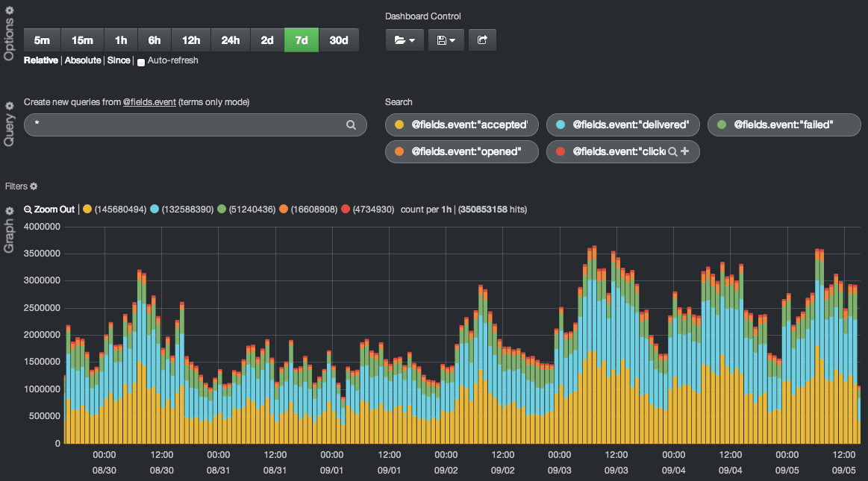Click the legend count (16608908)

[x=314, y=210]
